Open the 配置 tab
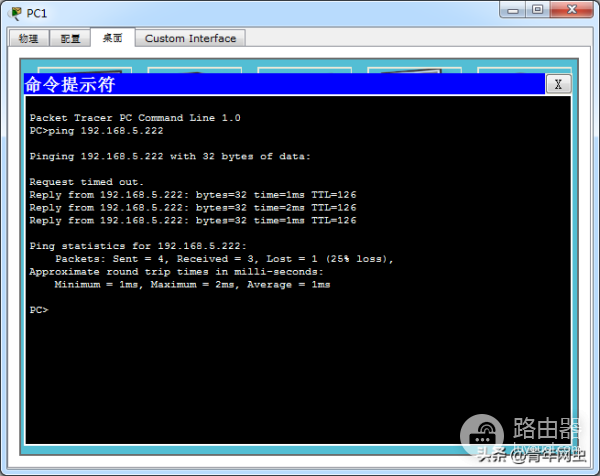Image resolution: width=600 pixels, height=476 pixels. [x=70, y=38]
